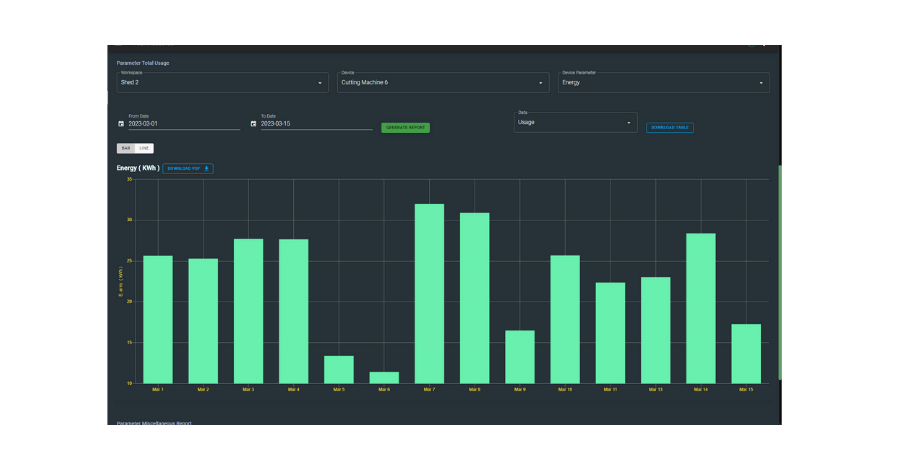Switch chart to Line view
This screenshot has width=900, height=450.
(144, 148)
